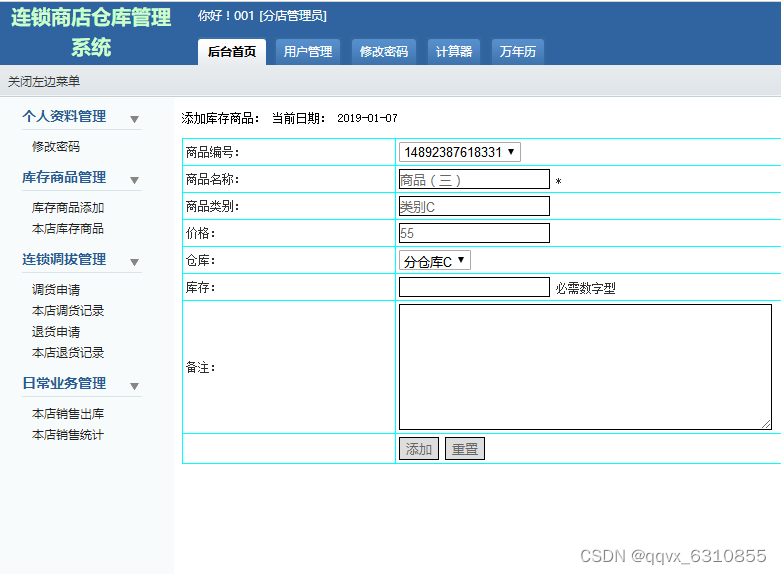The image size is (781, 574).
Task: Open 本店库存商品 sidebar link
Action: (x=68, y=229)
